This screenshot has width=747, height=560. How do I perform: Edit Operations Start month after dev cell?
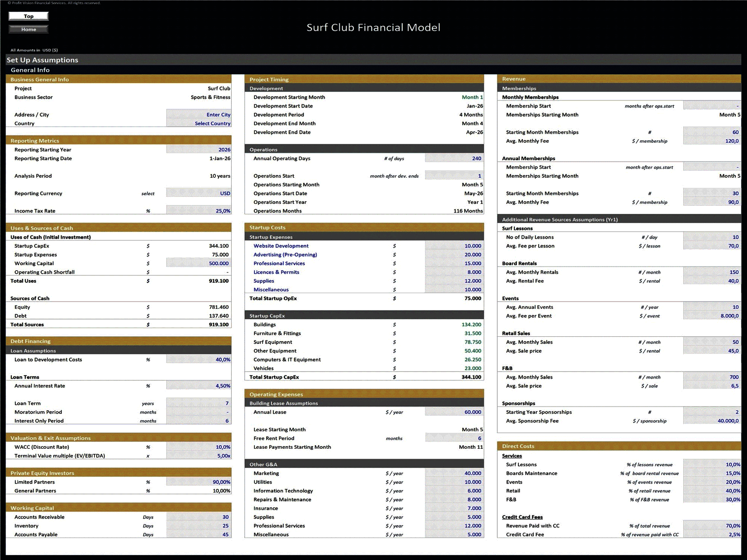click(454, 176)
